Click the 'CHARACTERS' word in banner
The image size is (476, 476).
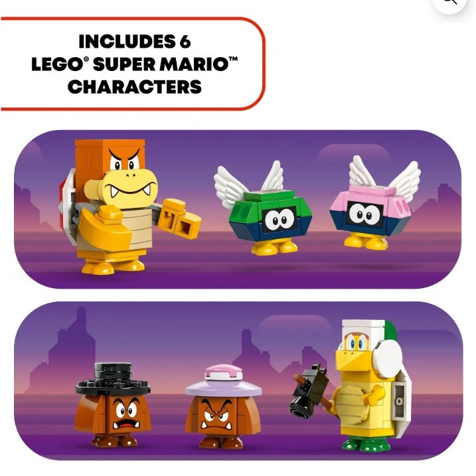click(135, 87)
